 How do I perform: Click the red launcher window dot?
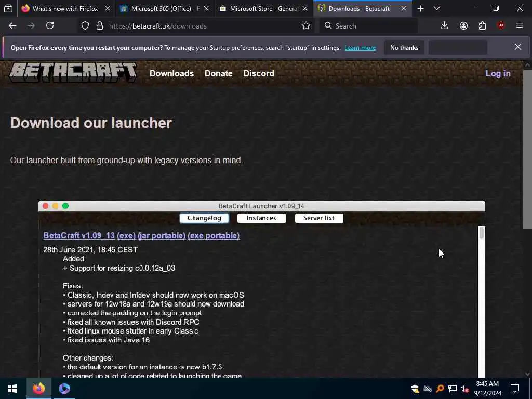point(46,206)
